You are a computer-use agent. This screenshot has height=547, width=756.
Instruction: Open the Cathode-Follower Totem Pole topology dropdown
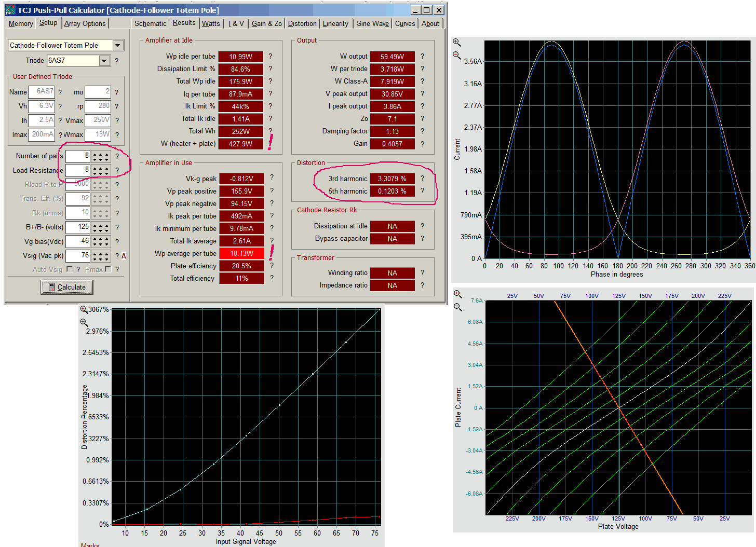click(118, 45)
